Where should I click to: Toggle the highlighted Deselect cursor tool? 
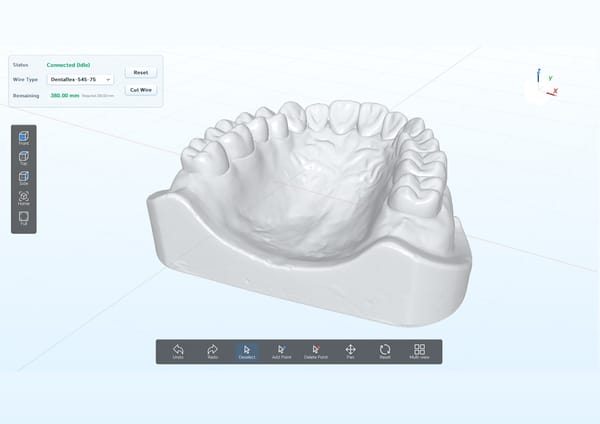point(247,352)
